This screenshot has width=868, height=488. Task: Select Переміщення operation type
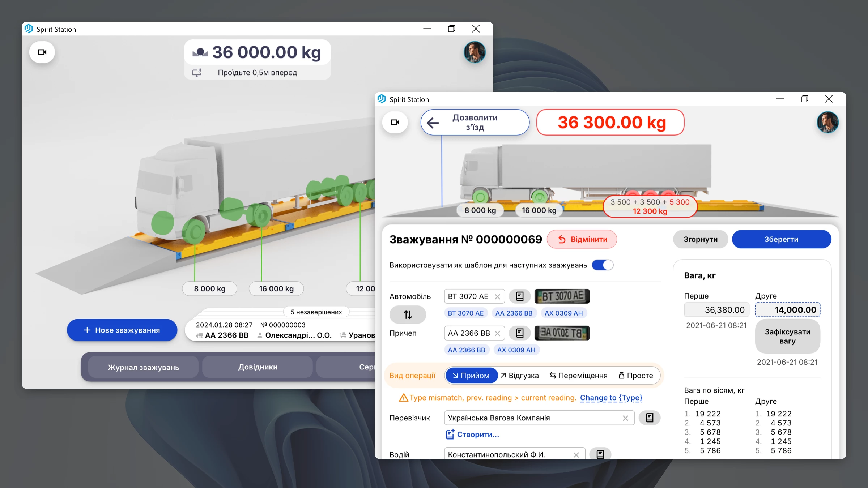point(578,376)
